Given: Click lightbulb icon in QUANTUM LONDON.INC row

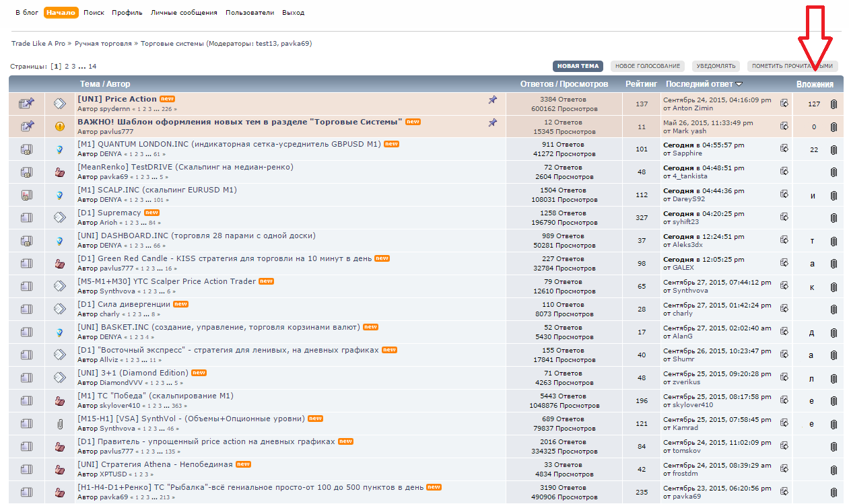Looking at the screenshot, I should 60,149.
